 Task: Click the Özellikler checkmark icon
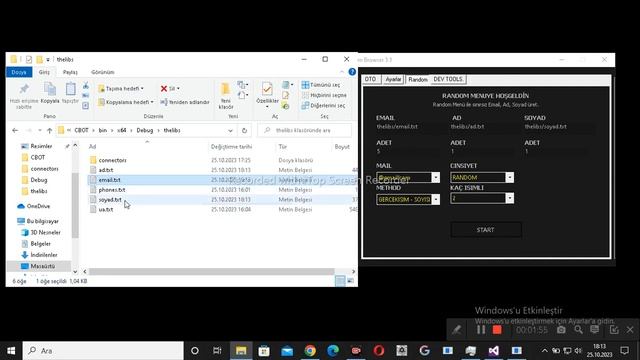[x=267, y=89]
